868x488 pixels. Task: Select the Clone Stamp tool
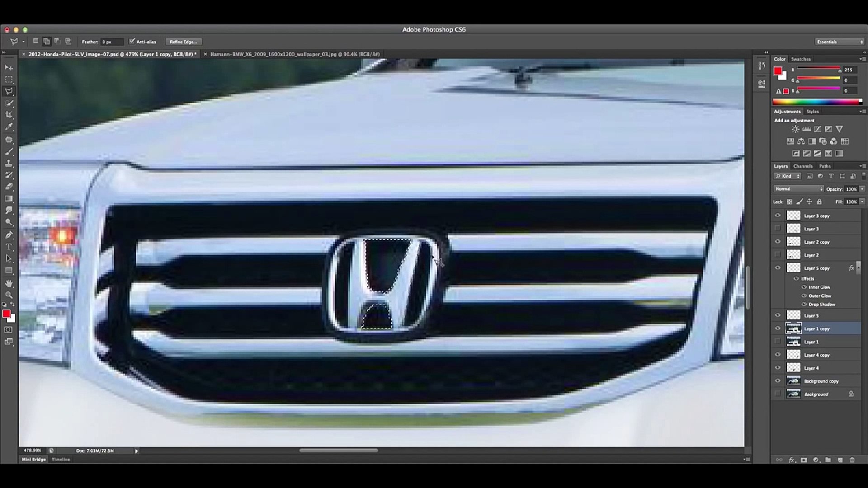[x=9, y=164]
